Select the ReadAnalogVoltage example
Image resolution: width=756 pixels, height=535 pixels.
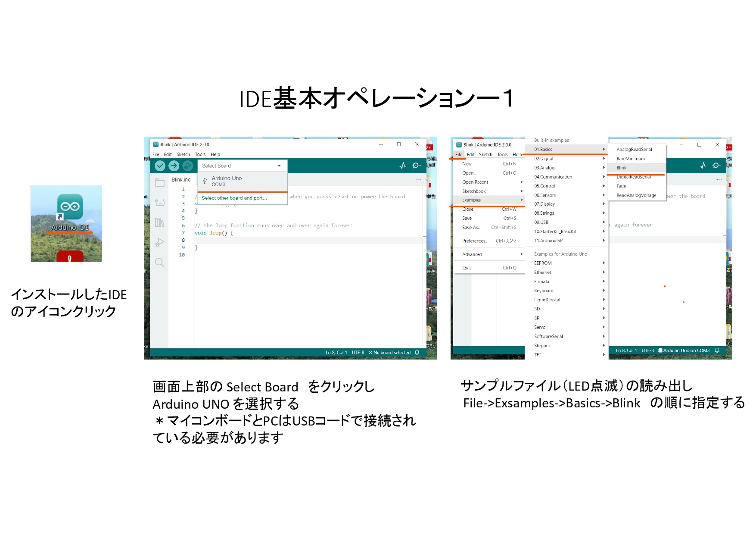tap(638, 195)
